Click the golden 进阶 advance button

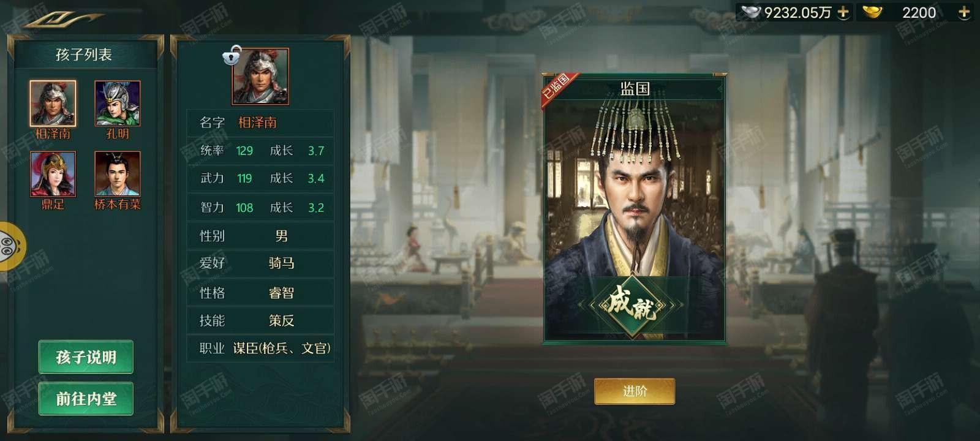(635, 391)
